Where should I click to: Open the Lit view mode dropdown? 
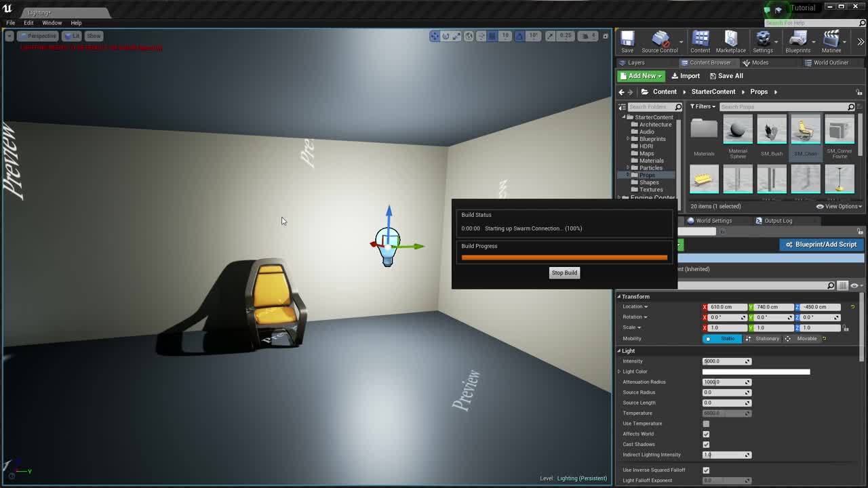71,36
